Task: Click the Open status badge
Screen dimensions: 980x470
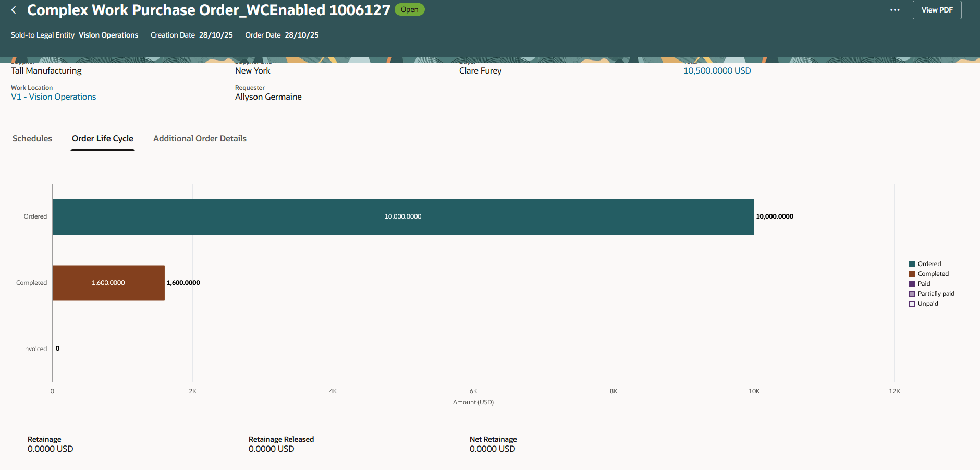Action: click(x=410, y=9)
